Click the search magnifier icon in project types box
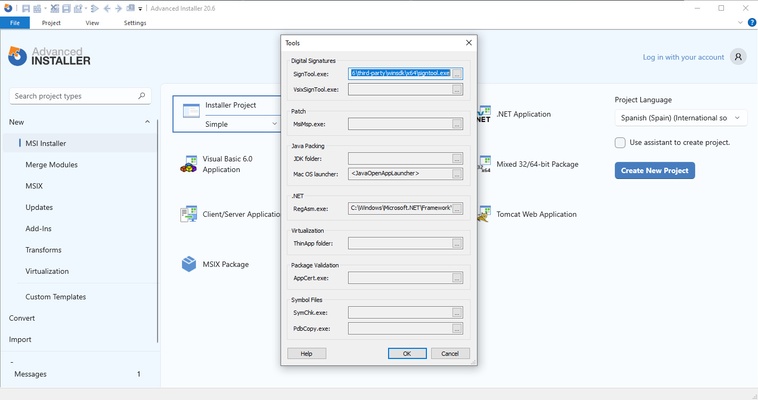This screenshot has width=758, height=400. (142, 96)
